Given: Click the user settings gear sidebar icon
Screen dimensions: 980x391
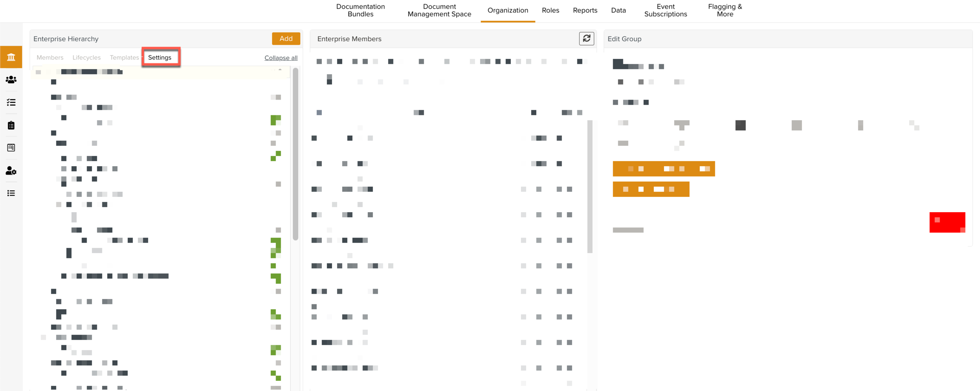Looking at the screenshot, I should [x=11, y=171].
